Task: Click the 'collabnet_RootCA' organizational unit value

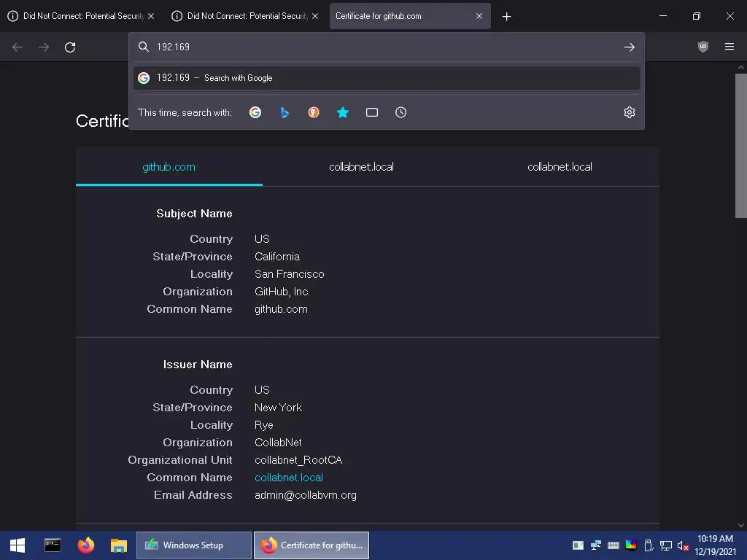Action: [x=298, y=460]
